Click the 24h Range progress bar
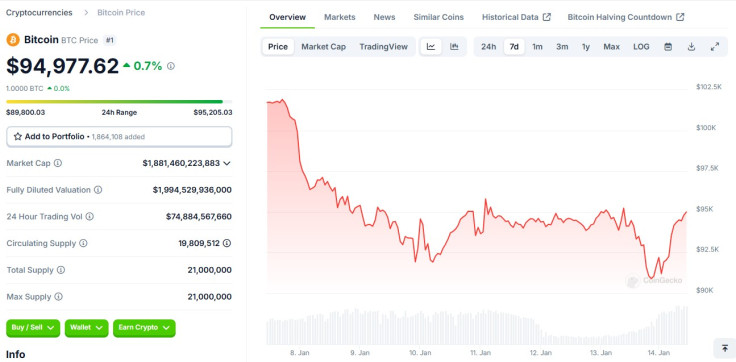This screenshot has height=362, width=736. [119, 101]
